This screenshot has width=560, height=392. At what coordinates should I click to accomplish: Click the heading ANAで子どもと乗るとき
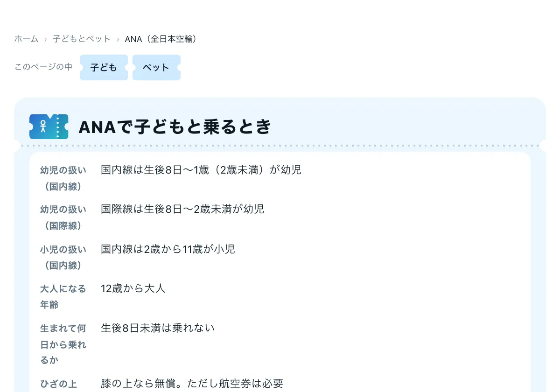click(x=175, y=126)
